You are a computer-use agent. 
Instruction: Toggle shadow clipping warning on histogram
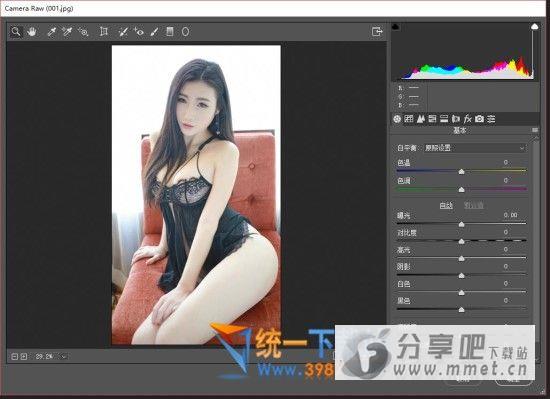[396, 26]
